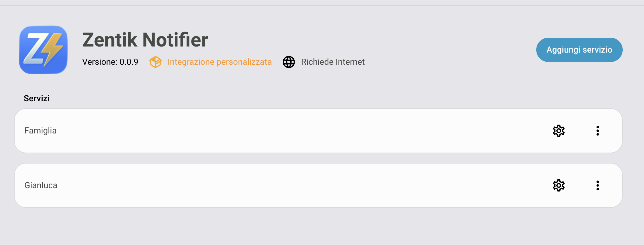
Task: Click the Zentik Notifier app logo
Action: pos(43,50)
